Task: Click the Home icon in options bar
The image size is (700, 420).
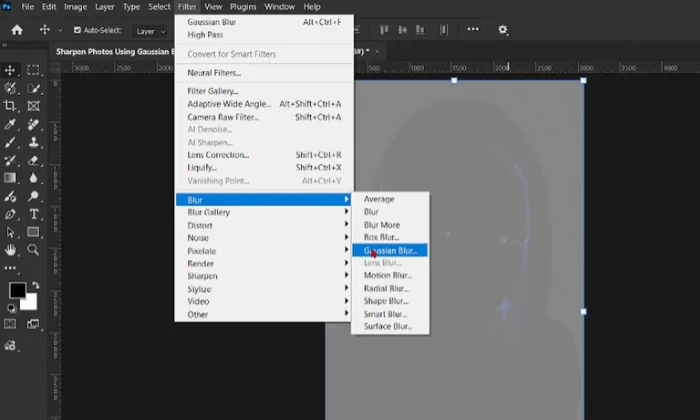Action: click(x=17, y=30)
